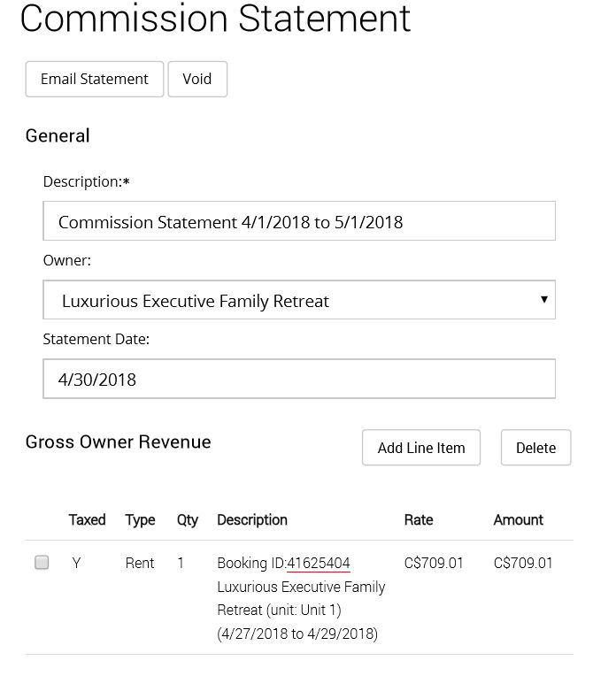Open booking ID 41625404 link
Image resolution: width=616 pixels, height=676 pixels.
[x=319, y=563]
